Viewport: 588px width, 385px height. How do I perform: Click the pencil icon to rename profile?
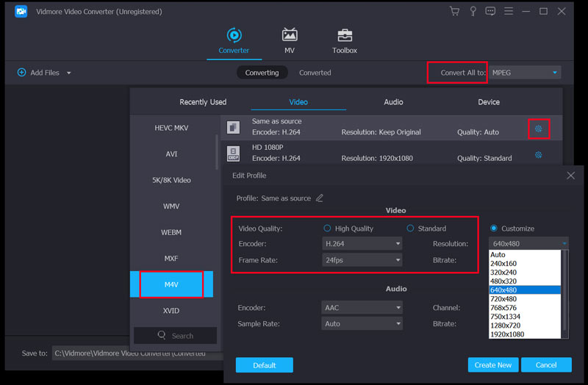[x=319, y=198]
